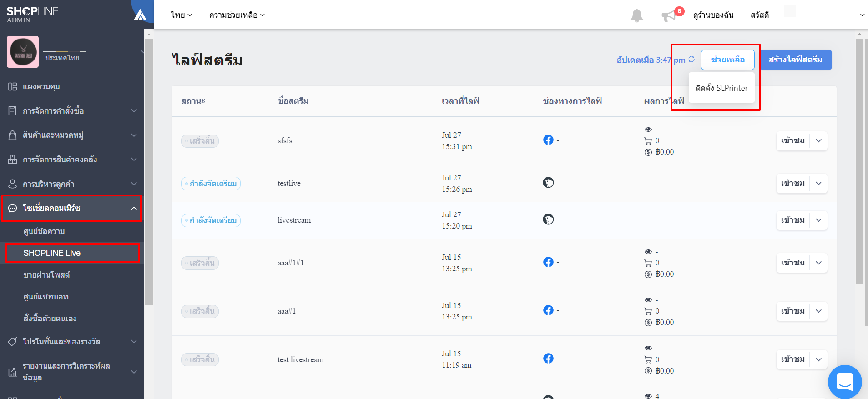
Task: Click channel icon in testlive row
Action: (548, 183)
